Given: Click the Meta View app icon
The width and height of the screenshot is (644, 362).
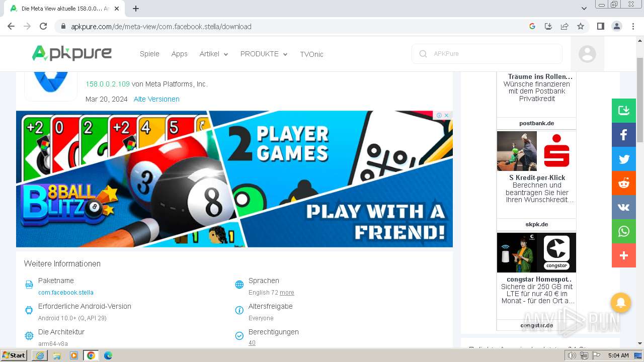Looking at the screenshot, I should (51, 85).
